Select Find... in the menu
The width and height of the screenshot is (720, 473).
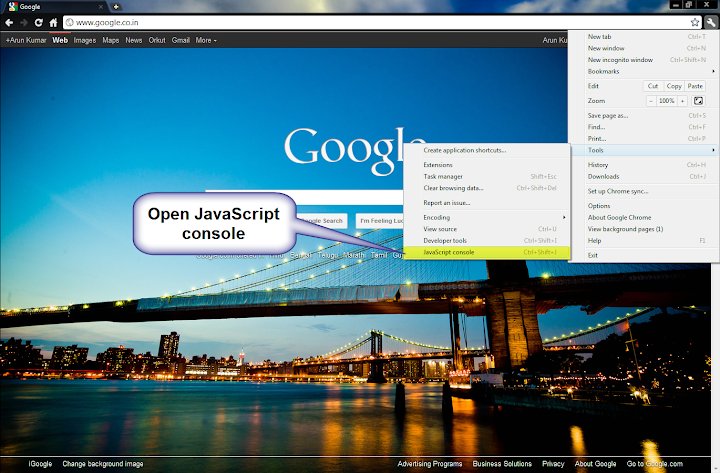(x=643, y=127)
